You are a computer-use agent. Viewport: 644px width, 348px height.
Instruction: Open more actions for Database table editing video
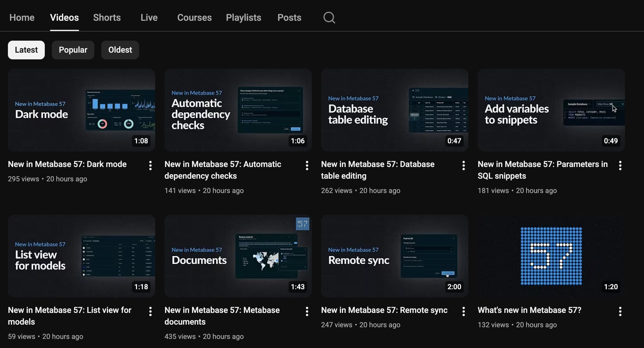click(463, 166)
